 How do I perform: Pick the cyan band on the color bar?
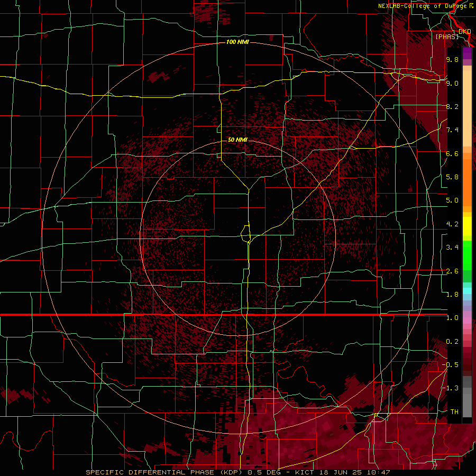pyautogui.click(x=467, y=291)
